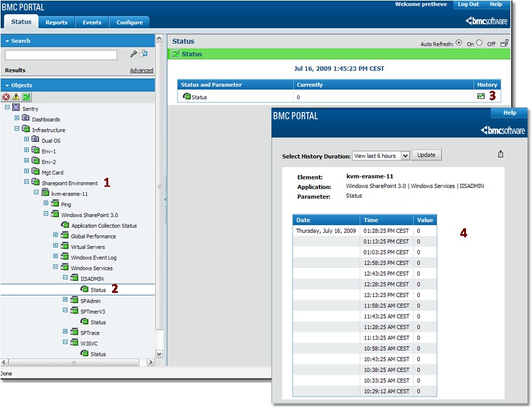Open new window icon beside Auto Refresh
This screenshot has height=408, width=532.
click(x=504, y=43)
